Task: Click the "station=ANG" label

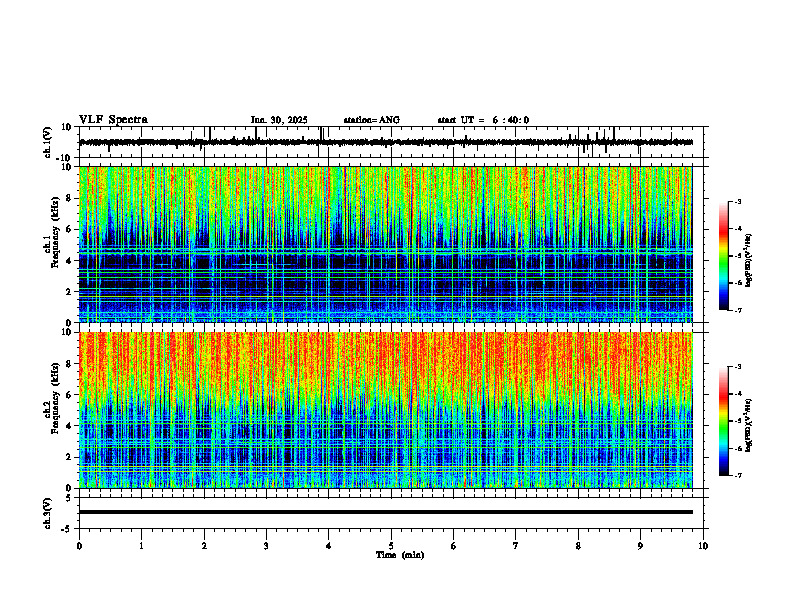Action: tap(372, 120)
